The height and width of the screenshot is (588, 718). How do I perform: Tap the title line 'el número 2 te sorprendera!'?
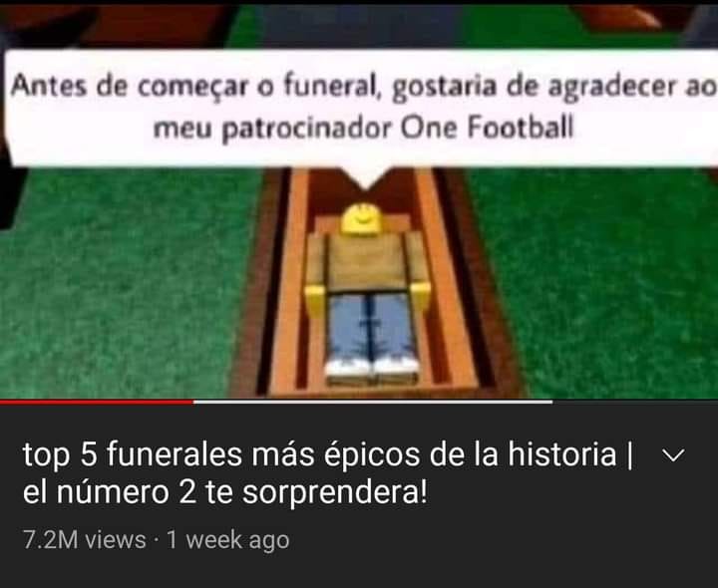pyautogui.click(x=224, y=492)
